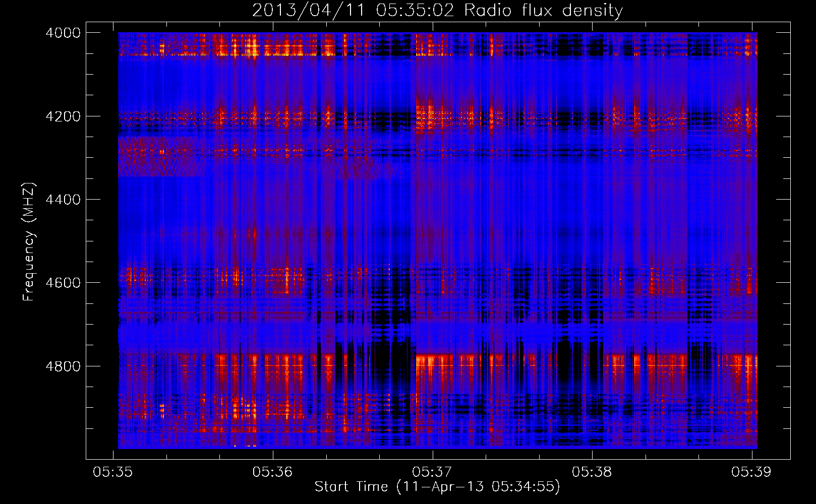Select the 4400 frequency axis label
Image resolution: width=816 pixels, height=504 pixels.
63,200
